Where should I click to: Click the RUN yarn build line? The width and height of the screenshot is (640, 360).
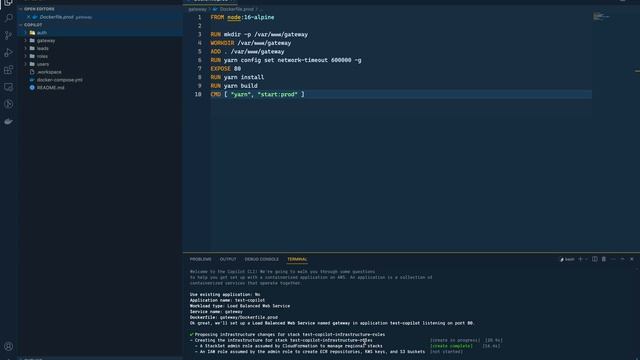tap(234, 86)
